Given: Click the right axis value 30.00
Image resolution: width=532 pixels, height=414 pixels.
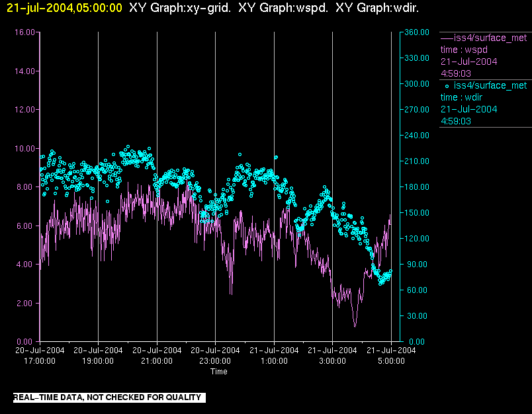Looking at the screenshot, I should pos(418,315).
